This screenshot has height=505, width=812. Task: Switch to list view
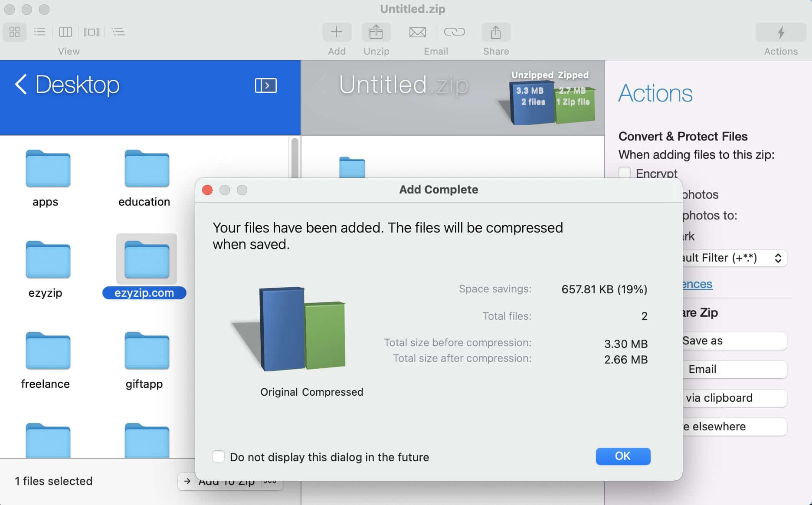(x=39, y=32)
